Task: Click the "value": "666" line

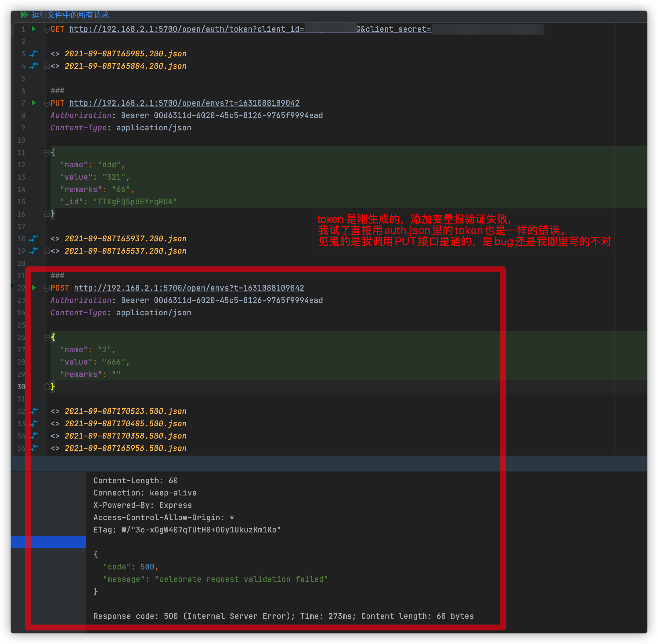Action: [x=95, y=362]
